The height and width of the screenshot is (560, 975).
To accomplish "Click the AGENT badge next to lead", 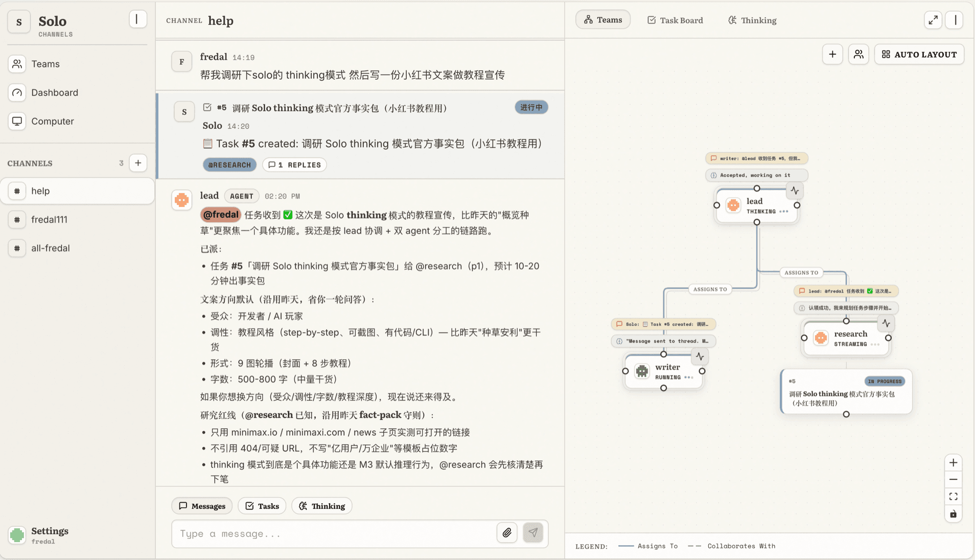I will [242, 196].
